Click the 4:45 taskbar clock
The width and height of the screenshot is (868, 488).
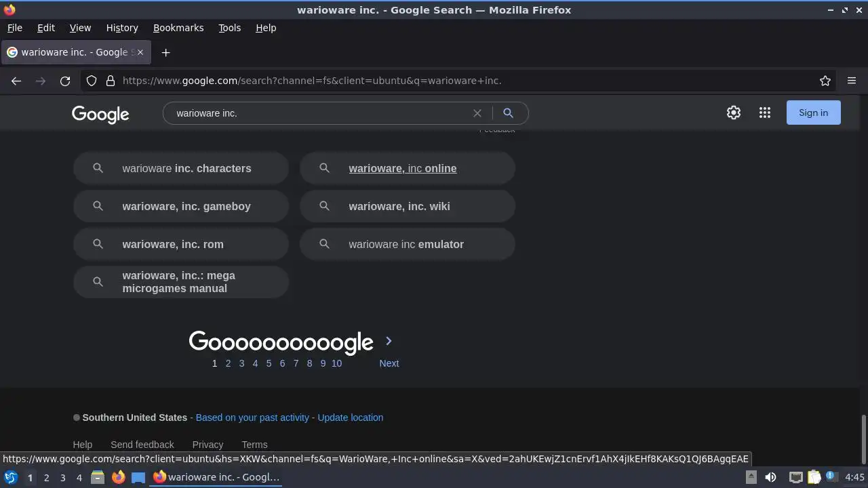[854, 477]
